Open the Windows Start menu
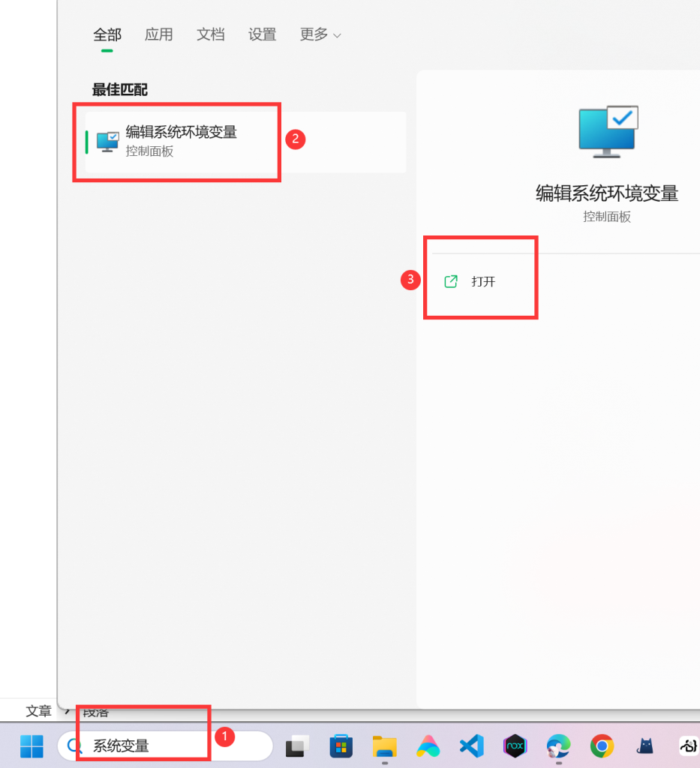The height and width of the screenshot is (768, 700). (x=32, y=746)
